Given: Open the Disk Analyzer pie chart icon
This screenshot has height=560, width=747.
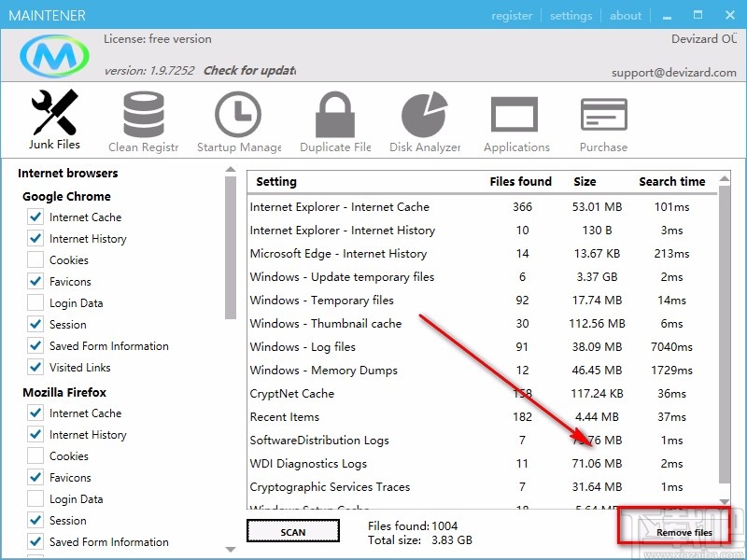Looking at the screenshot, I should [425, 115].
